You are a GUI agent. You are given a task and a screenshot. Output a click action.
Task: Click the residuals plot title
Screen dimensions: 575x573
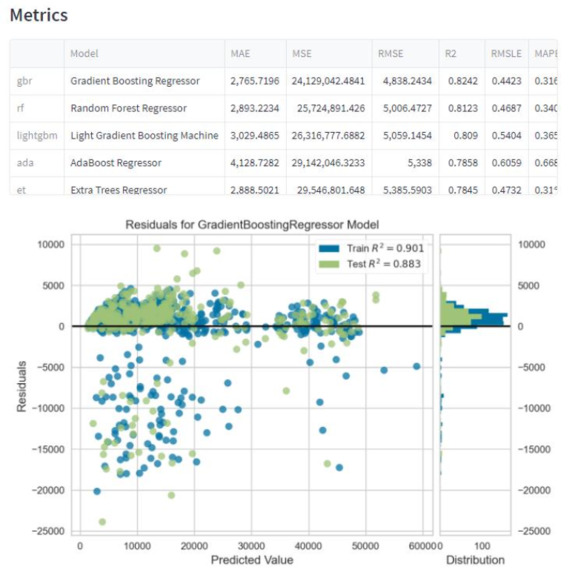point(252,225)
